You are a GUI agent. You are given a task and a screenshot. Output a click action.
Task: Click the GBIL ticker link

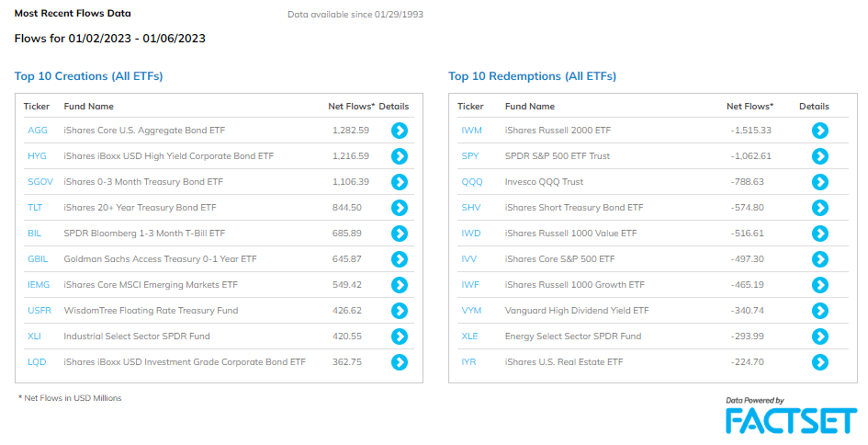click(38, 259)
